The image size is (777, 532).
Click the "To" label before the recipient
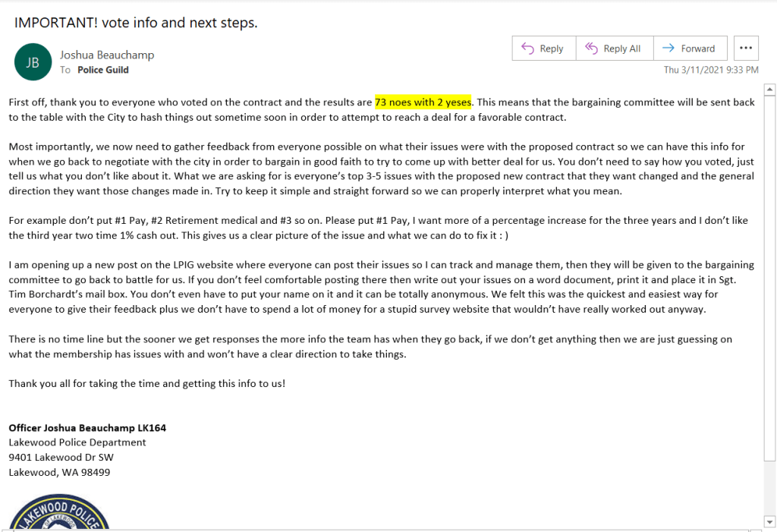coord(65,70)
